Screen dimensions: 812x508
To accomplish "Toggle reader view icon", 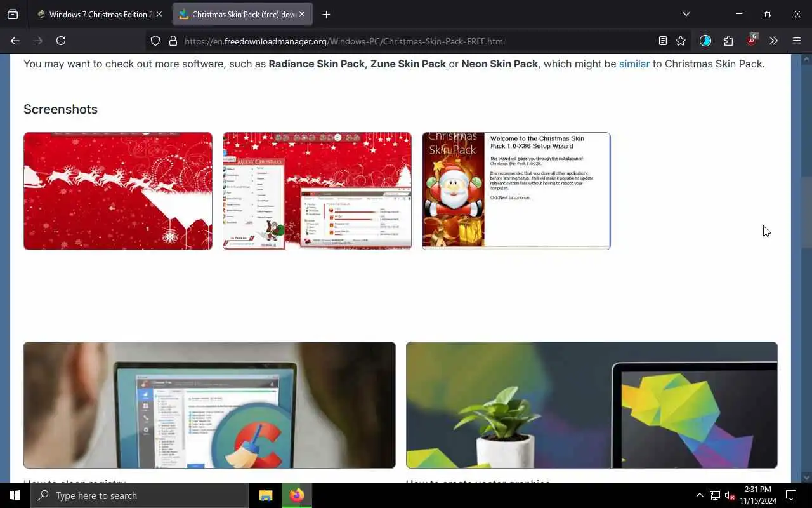I will click(662, 41).
